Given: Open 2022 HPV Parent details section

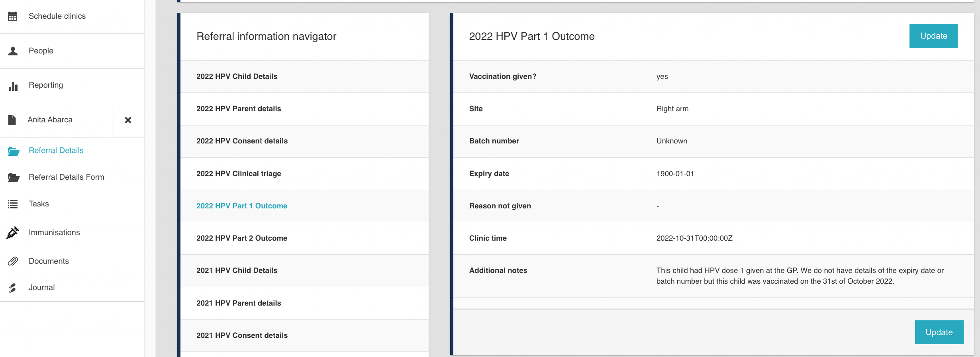Looking at the screenshot, I should click(x=304, y=109).
